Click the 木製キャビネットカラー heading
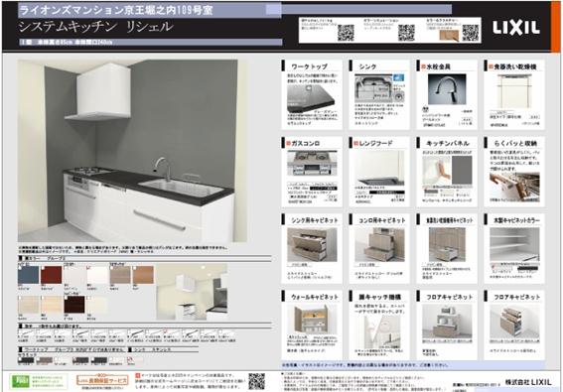This screenshot has width=563, height=392. point(516,220)
